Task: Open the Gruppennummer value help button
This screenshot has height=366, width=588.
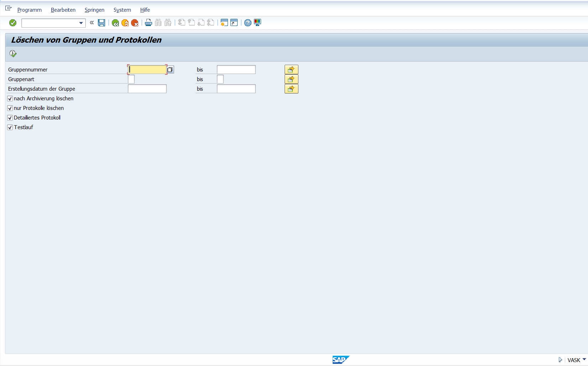Action: (x=170, y=69)
